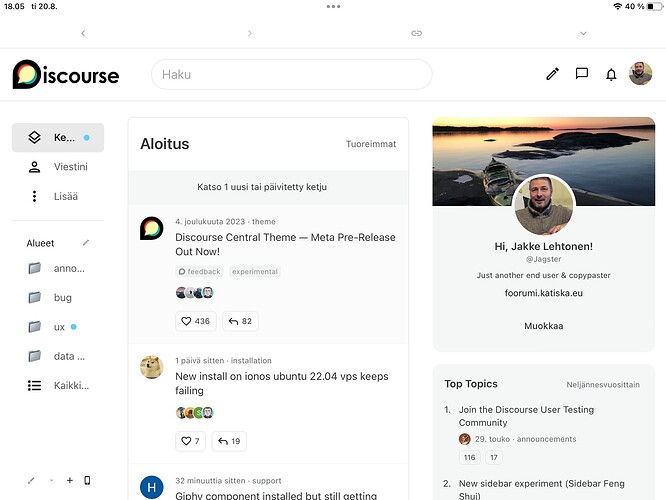
Task: Click the profile card avatar photo
Action: click(544, 205)
